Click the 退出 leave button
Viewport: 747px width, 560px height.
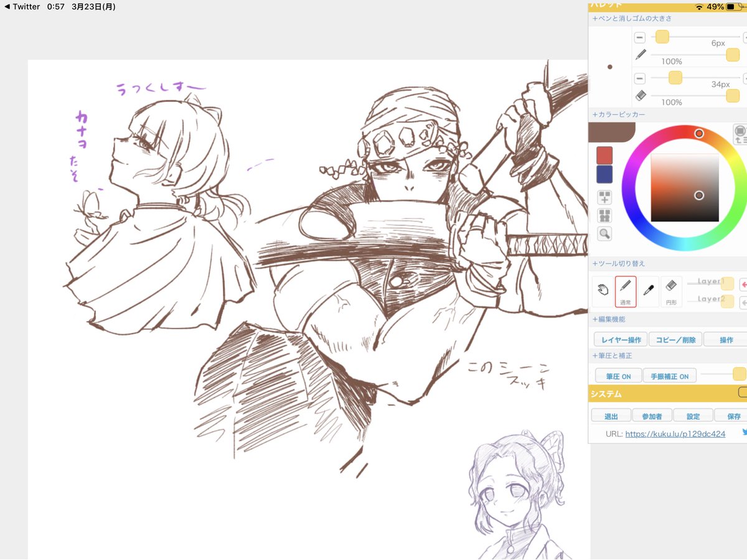tap(611, 416)
